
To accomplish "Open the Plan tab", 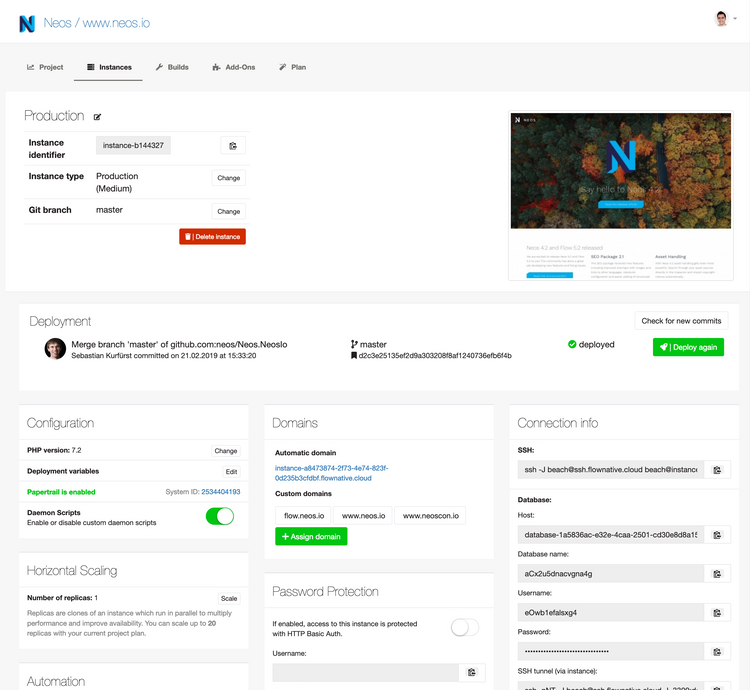I will click(292, 67).
